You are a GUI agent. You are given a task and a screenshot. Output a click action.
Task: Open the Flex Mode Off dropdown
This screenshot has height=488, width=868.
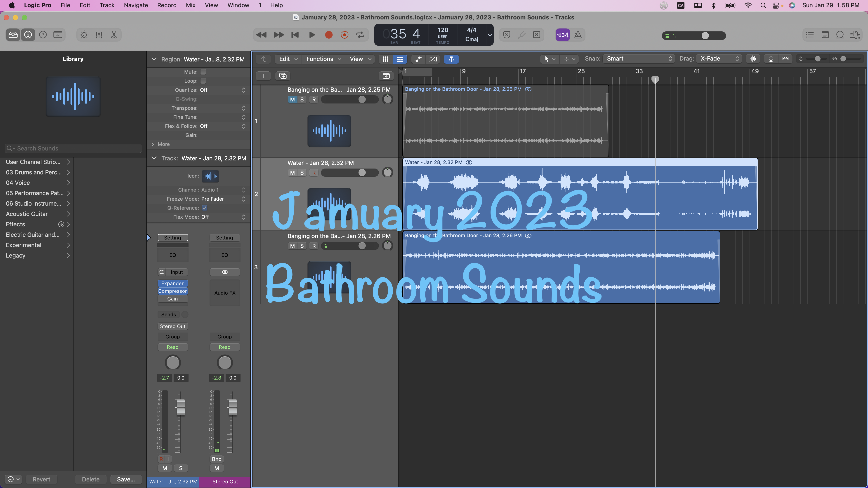[223, 217]
